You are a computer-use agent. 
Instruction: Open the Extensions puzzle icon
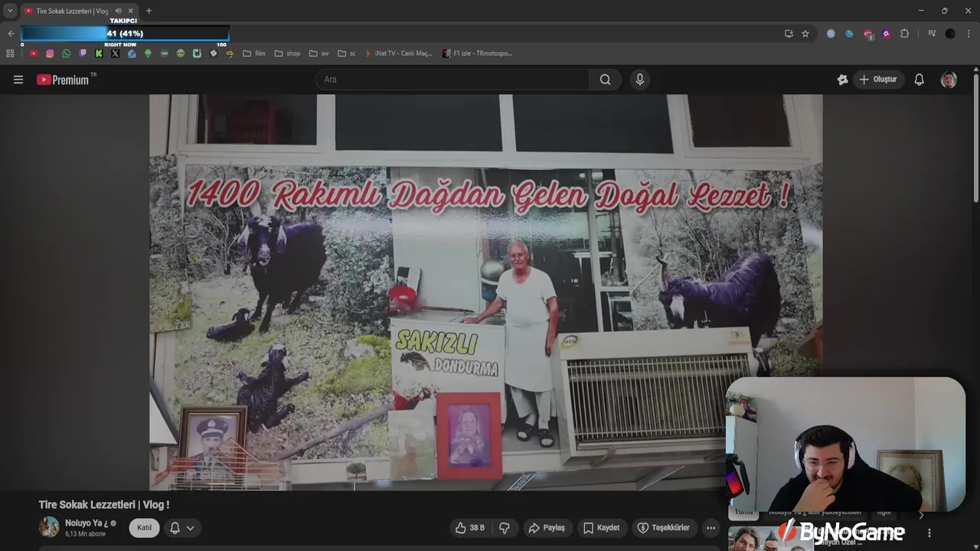(904, 34)
